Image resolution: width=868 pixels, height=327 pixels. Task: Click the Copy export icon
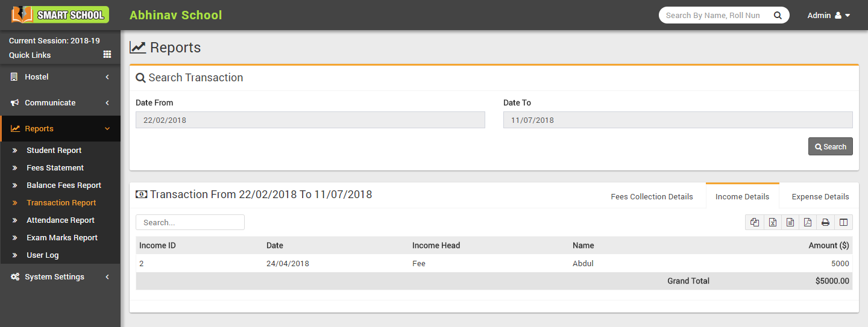point(755,222)
